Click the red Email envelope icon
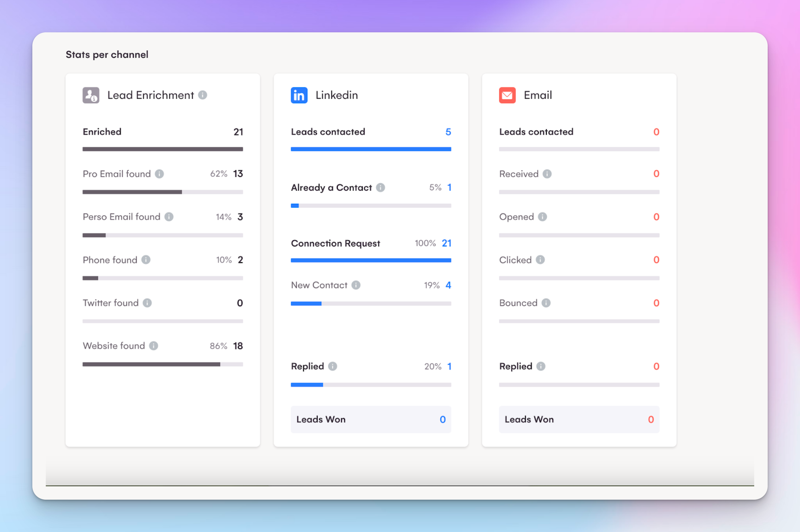800x532 pixels. [507, 95]
